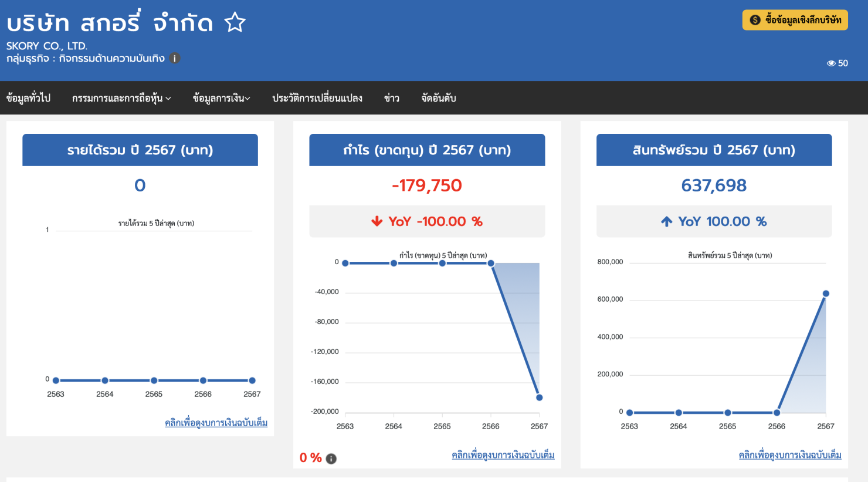Open full financial statement link under profit chart
The width and height of the screenshot is (868, 482).
click(503, 455)
